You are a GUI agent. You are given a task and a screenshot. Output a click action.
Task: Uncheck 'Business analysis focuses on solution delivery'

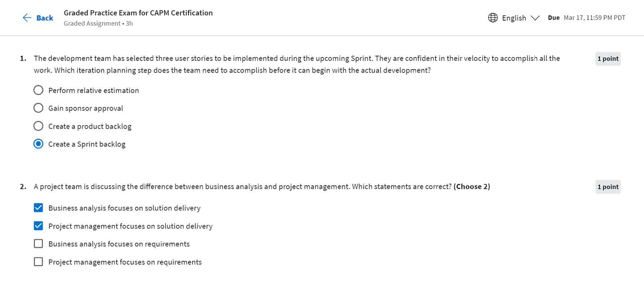(38, 208)
